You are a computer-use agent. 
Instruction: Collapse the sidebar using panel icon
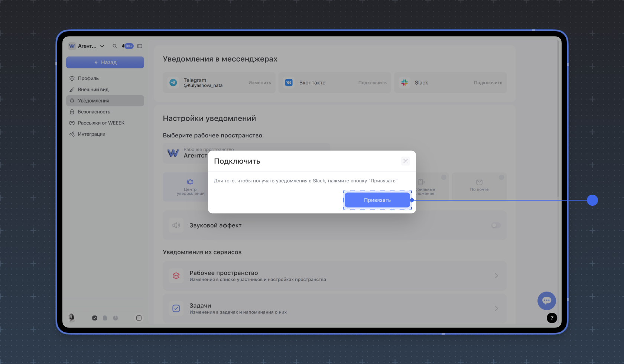(x=140, y=46)
